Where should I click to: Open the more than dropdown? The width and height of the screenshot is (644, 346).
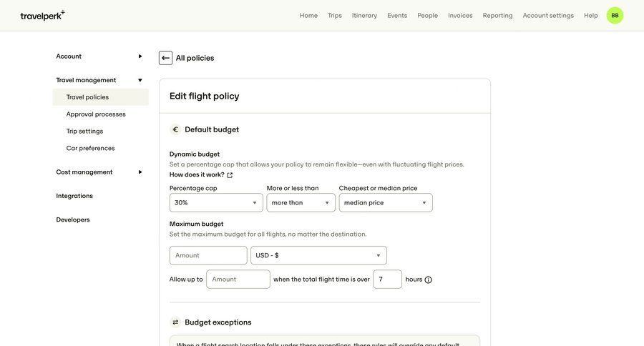(x=301, y=203)
